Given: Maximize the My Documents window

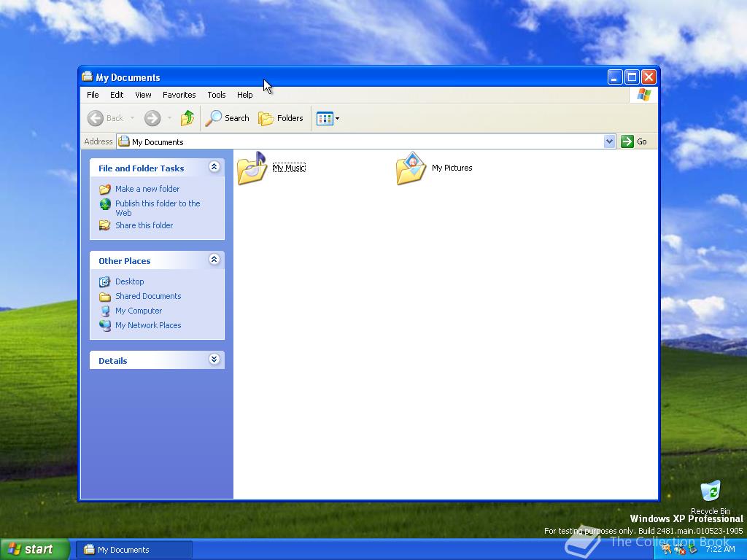Looking at the screenshot, I should 632,77.
